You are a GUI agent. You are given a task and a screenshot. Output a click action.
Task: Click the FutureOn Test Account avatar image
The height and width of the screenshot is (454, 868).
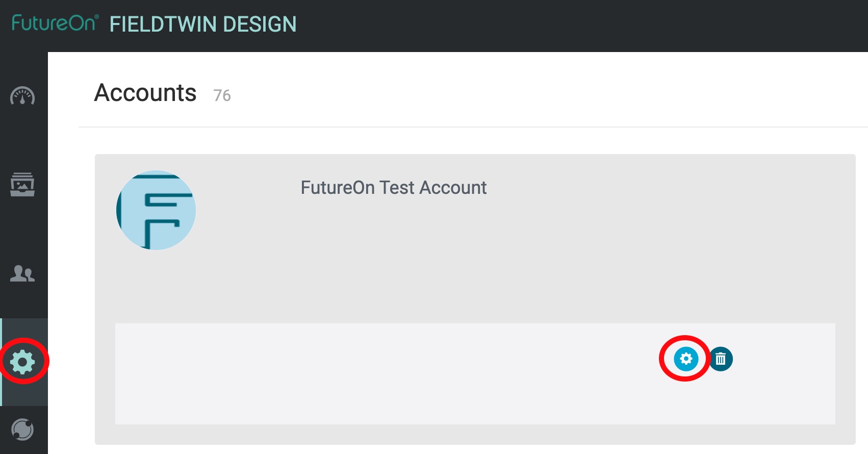tap(156, 210)
